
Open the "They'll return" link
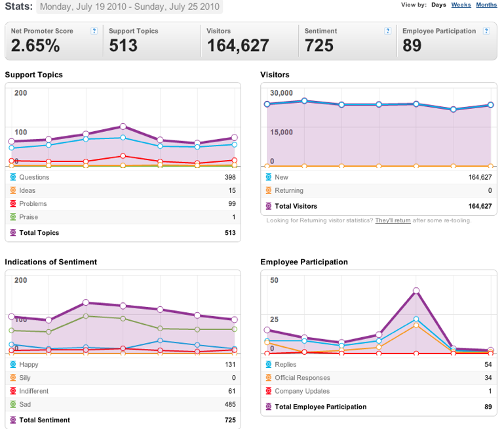click(393, 220)
